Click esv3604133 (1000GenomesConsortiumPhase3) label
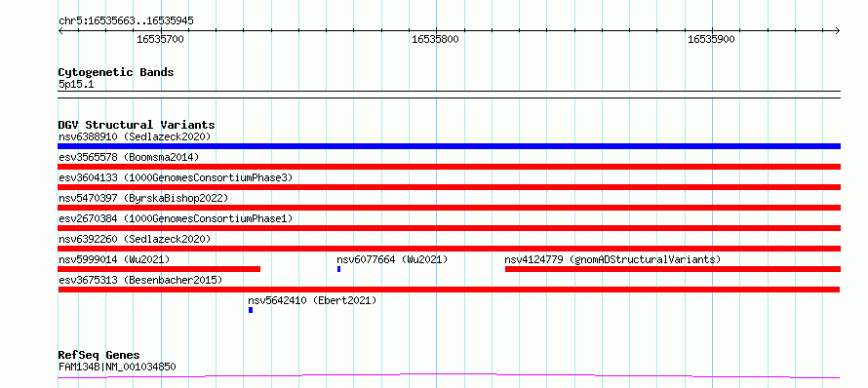The image size is (868, 388). coord(176,177)
